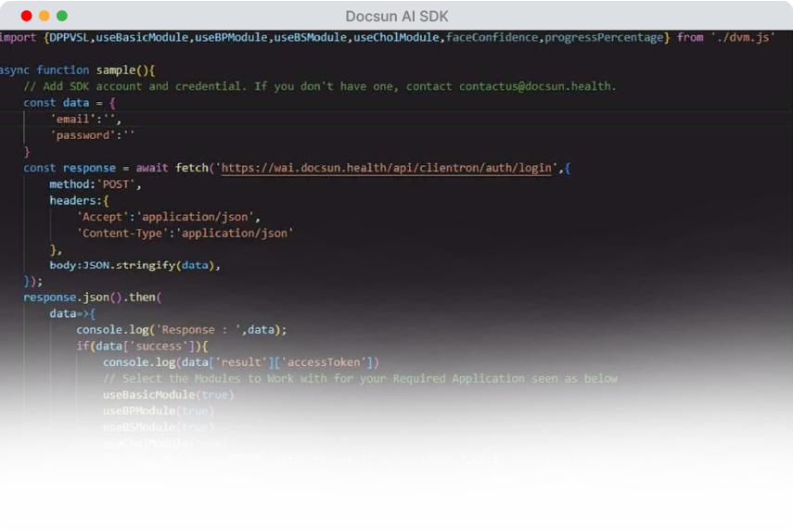Click the 'const data = {' line
The height and width of the screenshot is (532, 793).
(70, 103)
